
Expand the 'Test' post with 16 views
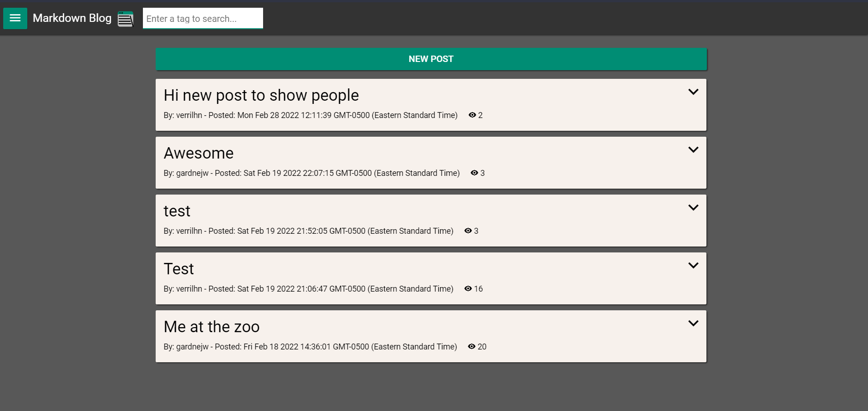tap(693, 266)
